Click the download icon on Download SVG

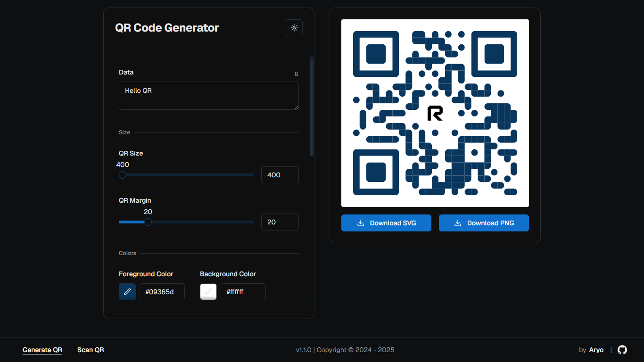pos(361,222)
